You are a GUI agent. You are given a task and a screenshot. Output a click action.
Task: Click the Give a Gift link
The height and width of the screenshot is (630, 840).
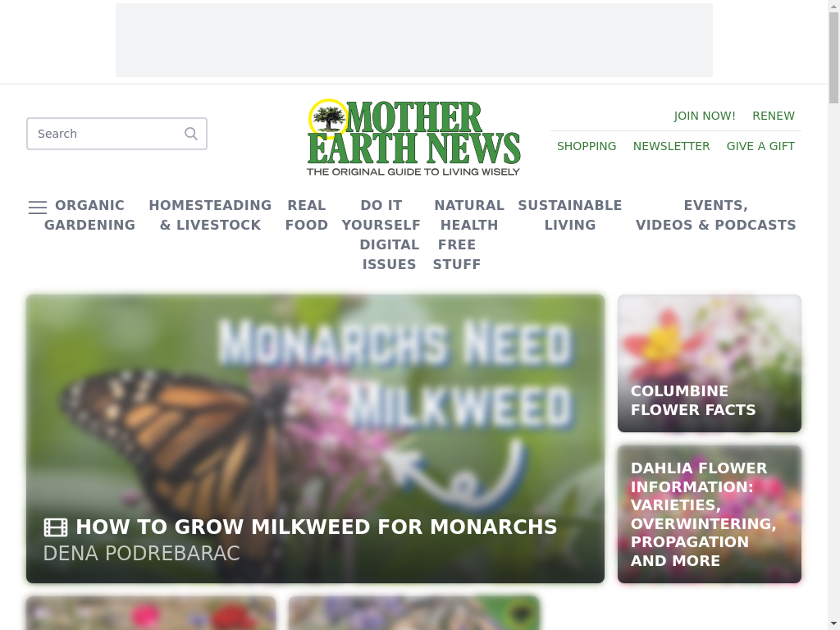click(760, 146)
